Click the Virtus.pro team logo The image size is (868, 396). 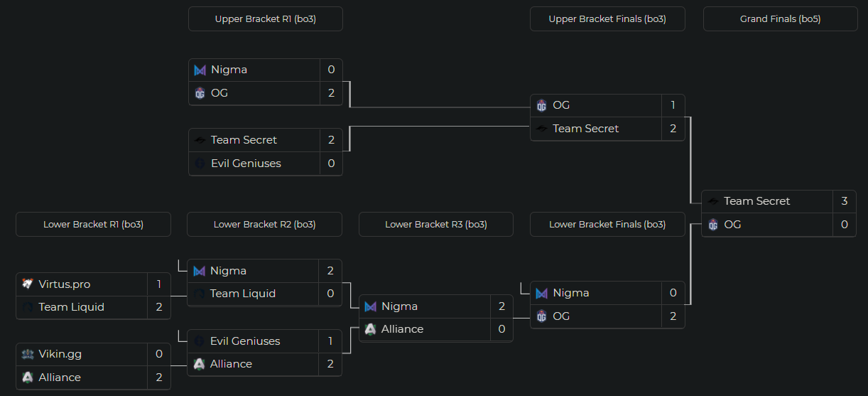[28, 284]
